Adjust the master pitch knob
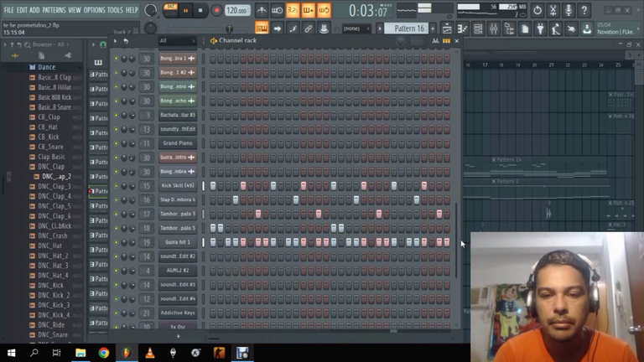 pyautogui.click(x=150, y=28)
